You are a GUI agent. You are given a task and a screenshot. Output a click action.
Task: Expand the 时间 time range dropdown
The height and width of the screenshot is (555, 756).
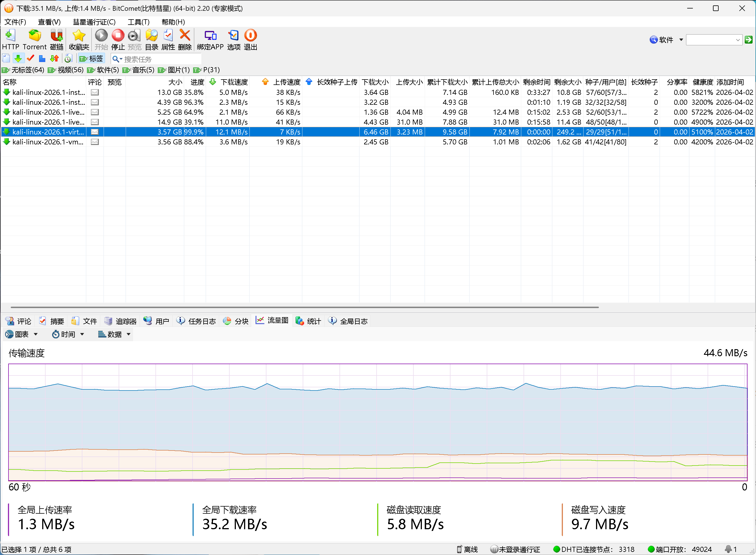(68, 334)
